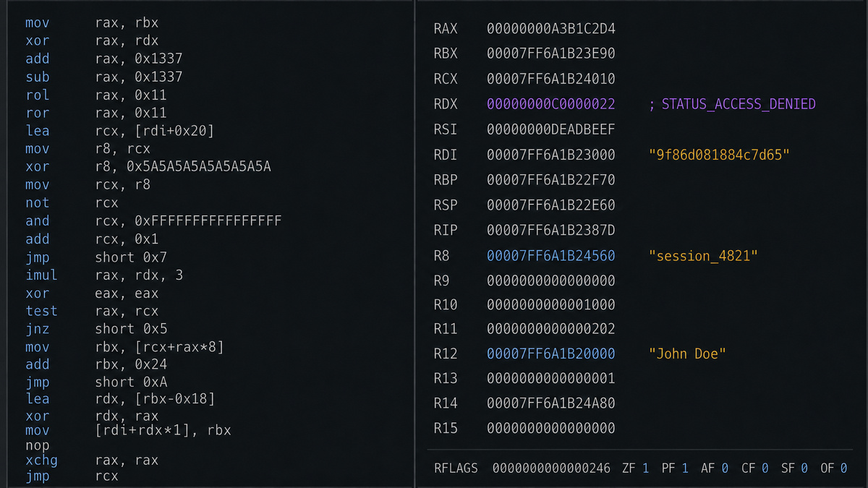Select the lea rdx, [rbx-0x18] line
The height and width of the screenshot is (488, 868).
coord(120,399)
